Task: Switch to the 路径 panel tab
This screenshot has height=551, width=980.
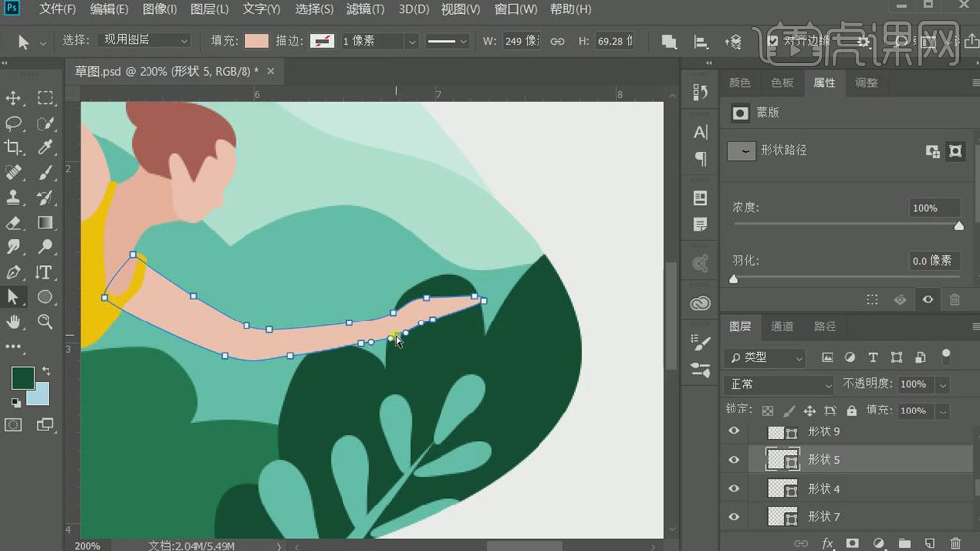Action: (x=825, y=326)
